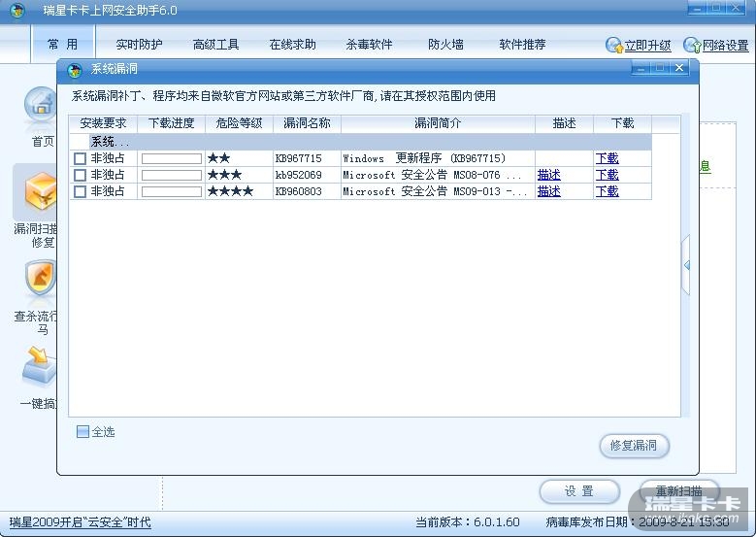Click 下载 link for kb952069

(x=607, y=175)
